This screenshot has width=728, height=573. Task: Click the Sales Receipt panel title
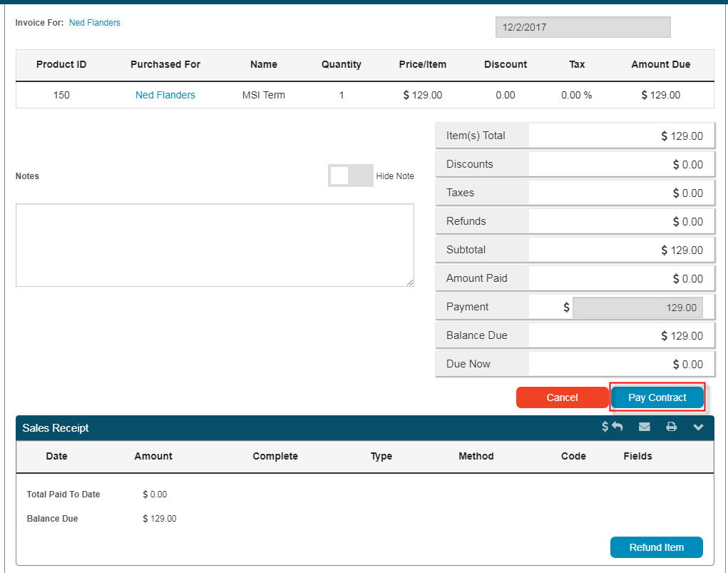(56, 428)
